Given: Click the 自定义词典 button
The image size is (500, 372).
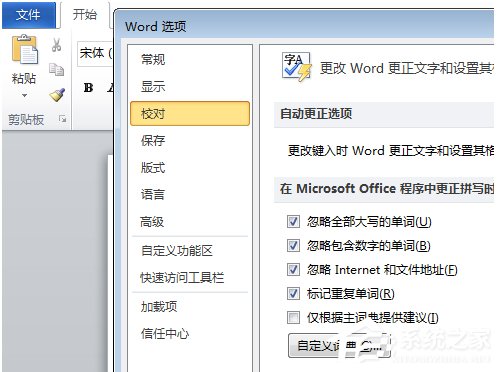Looking at the screenshot, I should 339,346.
